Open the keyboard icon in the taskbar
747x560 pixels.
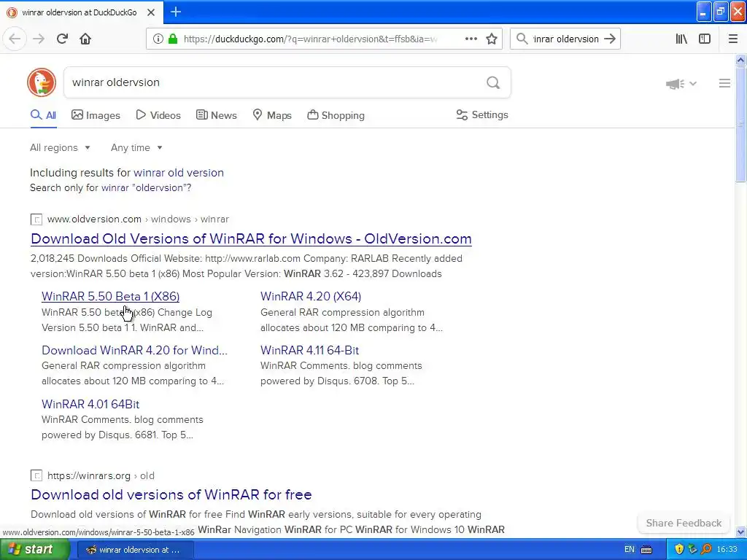[646, 550]
